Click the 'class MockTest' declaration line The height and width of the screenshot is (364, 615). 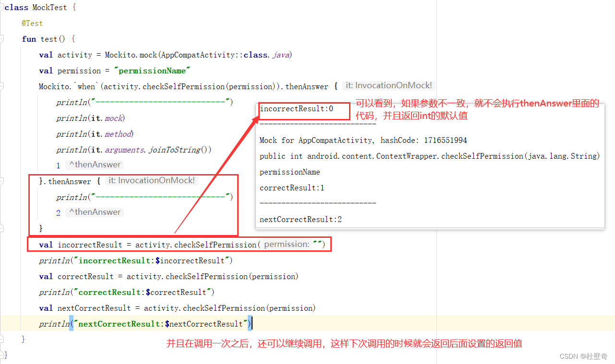[x=40, y=7]
